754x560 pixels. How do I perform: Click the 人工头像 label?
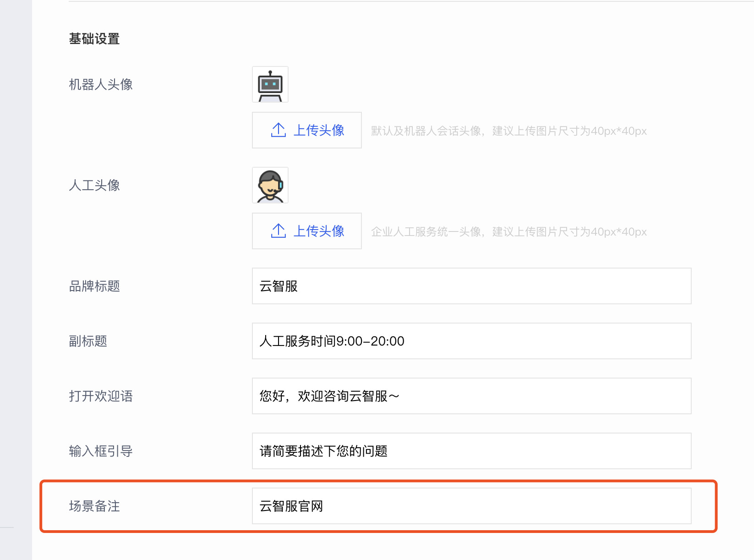coord(94,185)
